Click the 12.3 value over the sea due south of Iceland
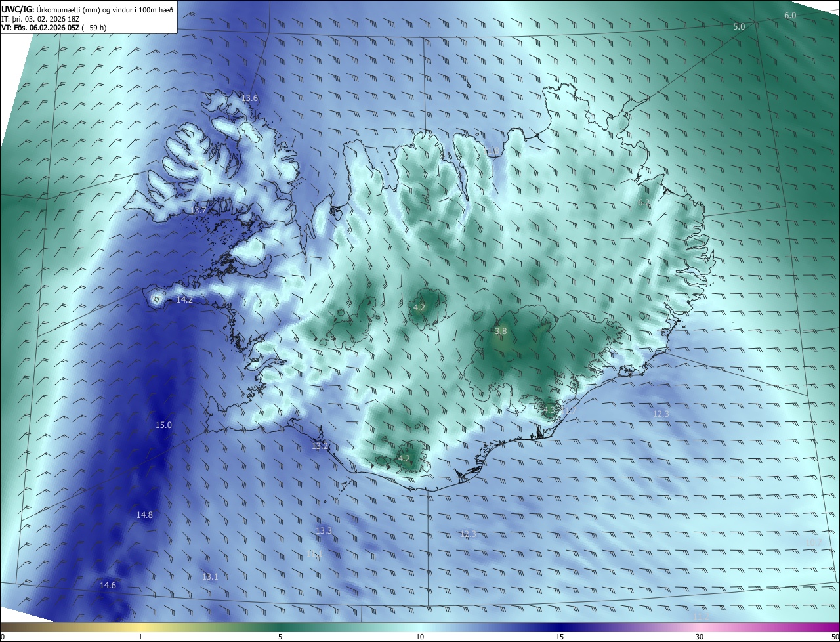The image size is (840, 642). pyautogui.click(x=468, y=534)
